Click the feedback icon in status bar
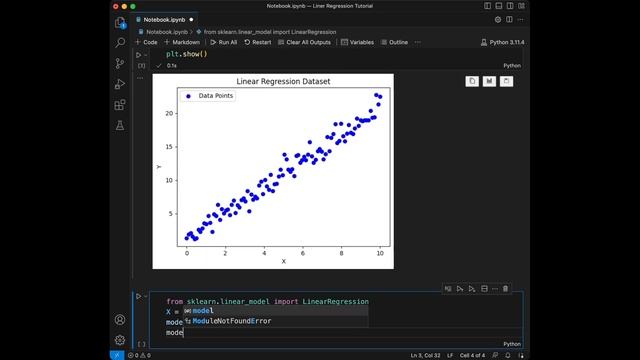Screen dimensions: 640x360 [495, 355]
